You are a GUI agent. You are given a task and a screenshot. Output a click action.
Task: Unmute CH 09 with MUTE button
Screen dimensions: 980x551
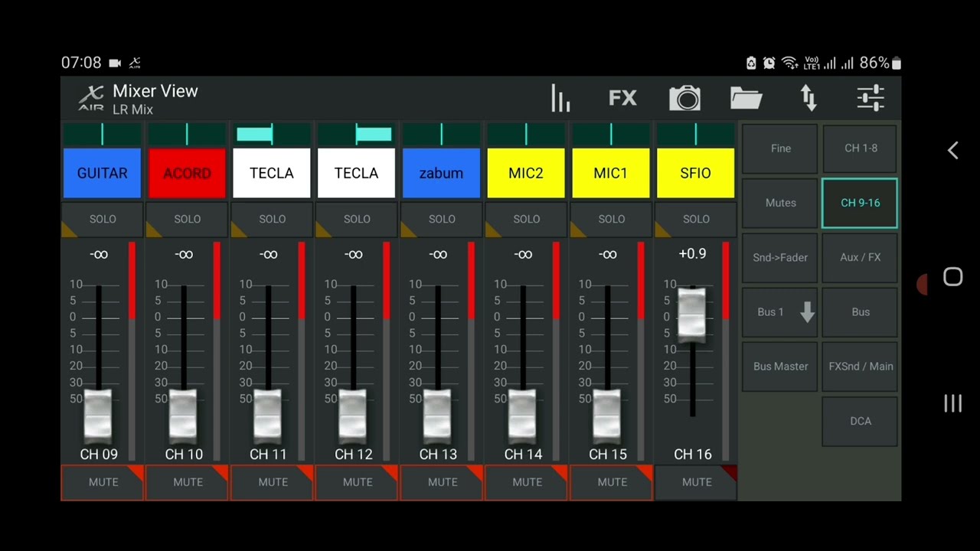[x=103, y=483]
